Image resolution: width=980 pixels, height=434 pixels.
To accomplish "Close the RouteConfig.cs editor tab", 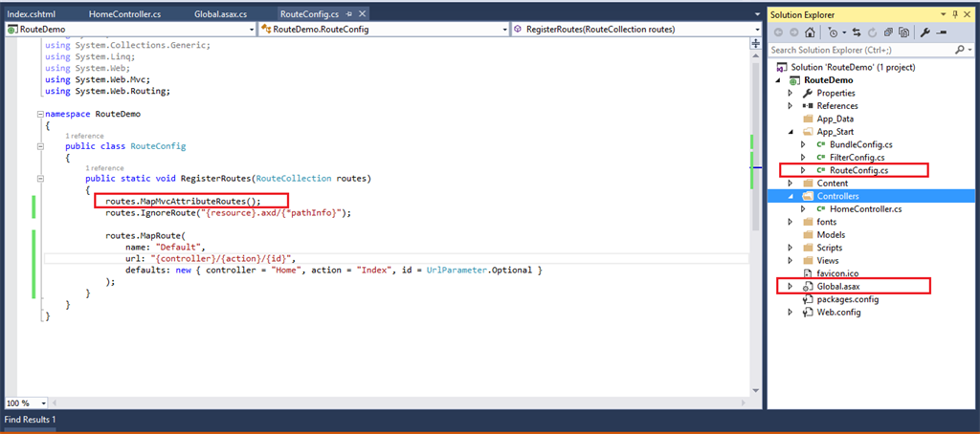I will point(363,13).
